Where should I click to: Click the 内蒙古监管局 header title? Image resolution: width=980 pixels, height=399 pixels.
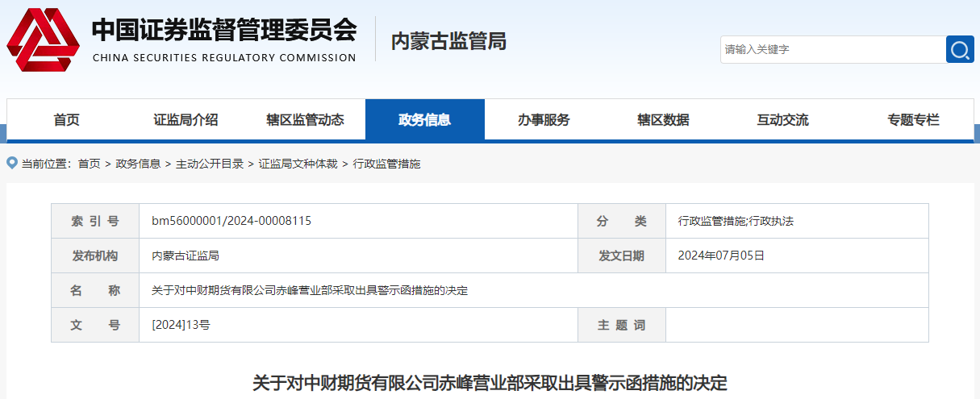coord(448,41)
